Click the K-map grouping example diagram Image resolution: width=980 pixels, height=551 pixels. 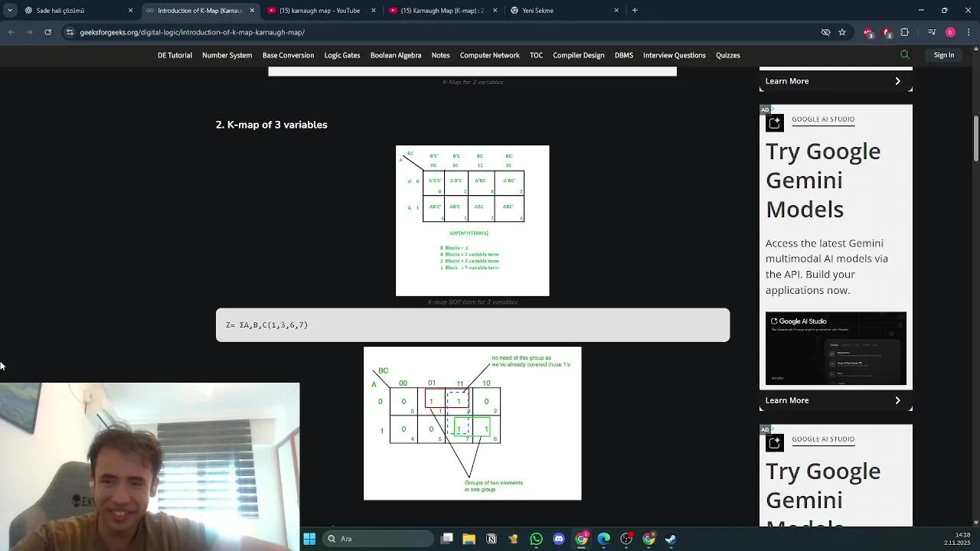[472, 423]
